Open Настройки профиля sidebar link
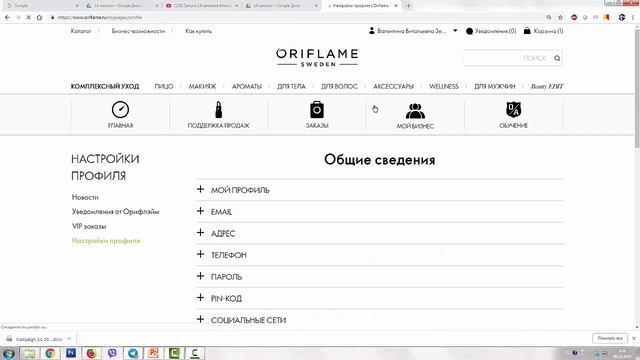The height and width of the screenshot is (360, 640). point(106,241)
